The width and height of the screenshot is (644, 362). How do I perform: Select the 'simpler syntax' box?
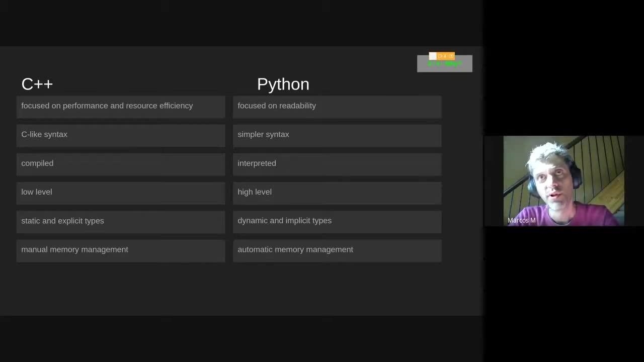337,135
